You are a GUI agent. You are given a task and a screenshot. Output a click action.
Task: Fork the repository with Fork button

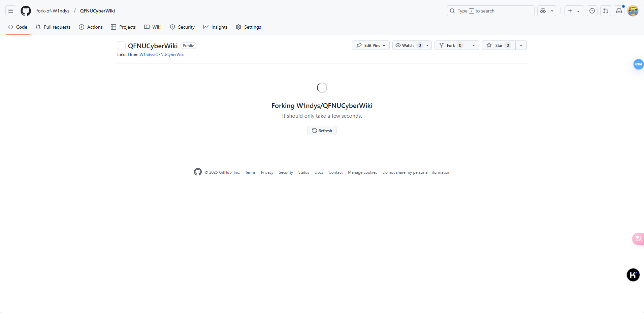point(451,45)
